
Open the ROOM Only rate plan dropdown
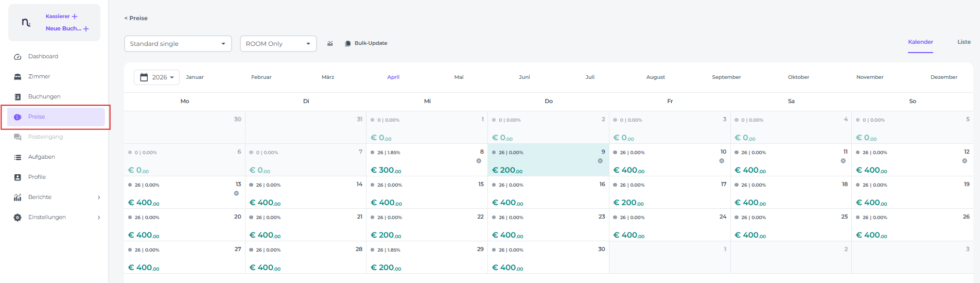click(278, 44)
